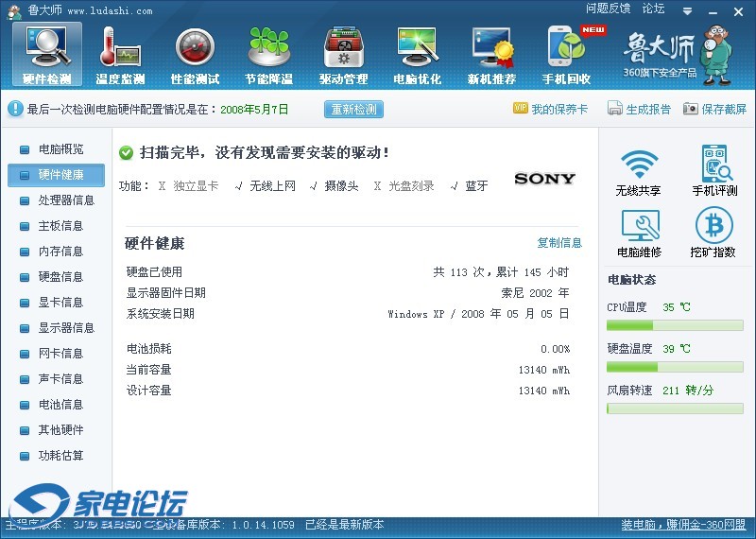Open 我的保养卡 link
This screenshot has height=539, width=756.
pyautogui.click(x=559, y=109)
